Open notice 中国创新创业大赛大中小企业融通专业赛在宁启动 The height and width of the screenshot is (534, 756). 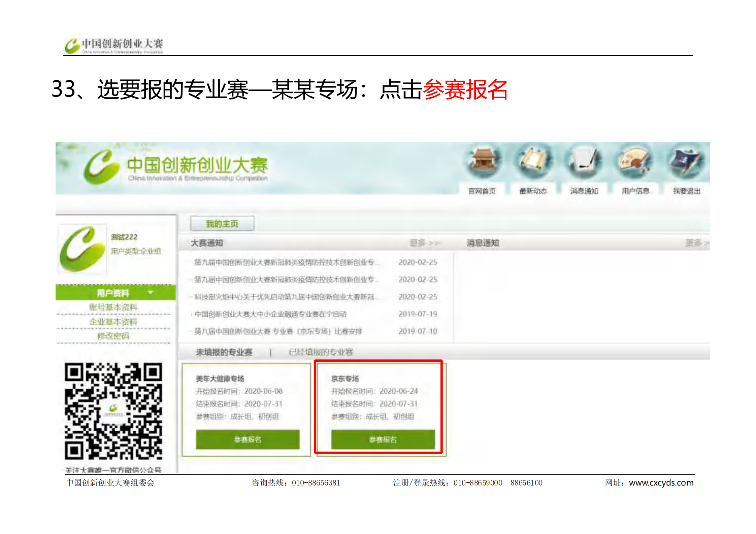click(270, 314)
